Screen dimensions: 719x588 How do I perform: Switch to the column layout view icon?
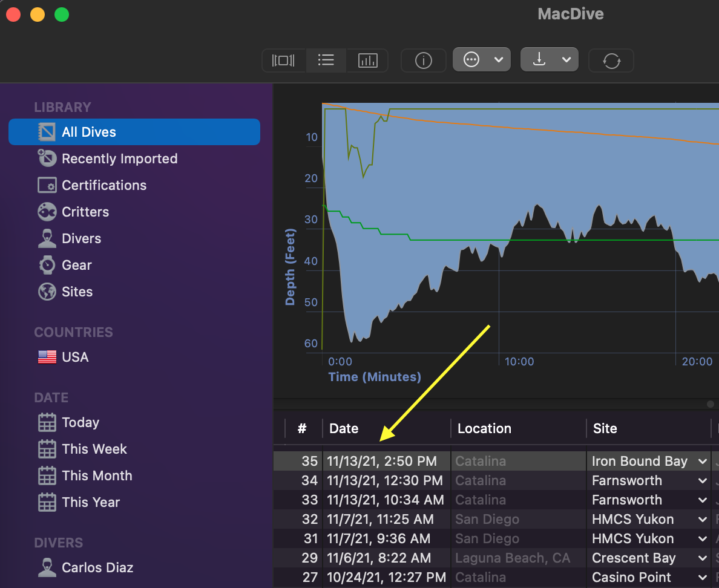(x=283, y=60)
